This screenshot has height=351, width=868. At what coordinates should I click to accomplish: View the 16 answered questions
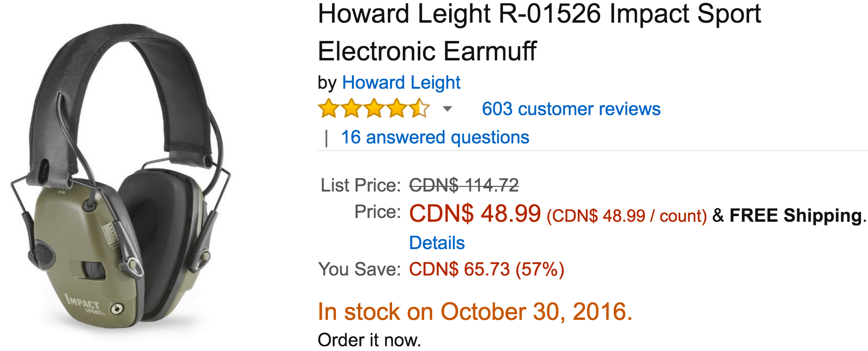click(x=435, y=137)
